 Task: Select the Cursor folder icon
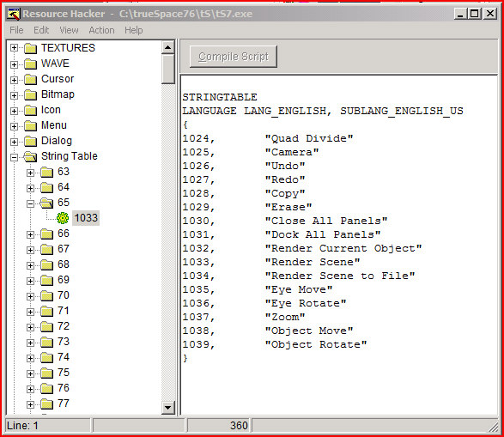tap(31, 79)
